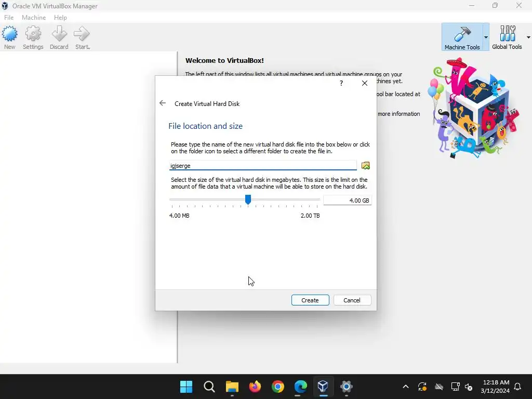Open Global Tools in the toolbar
532x399 pixels.
(x=507, y=37)
